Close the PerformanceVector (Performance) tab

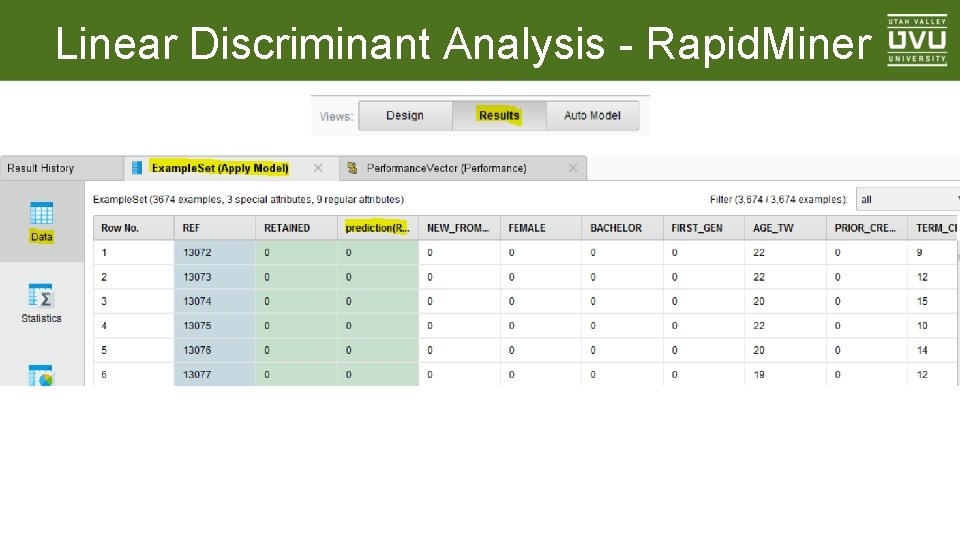coord(572,168)
